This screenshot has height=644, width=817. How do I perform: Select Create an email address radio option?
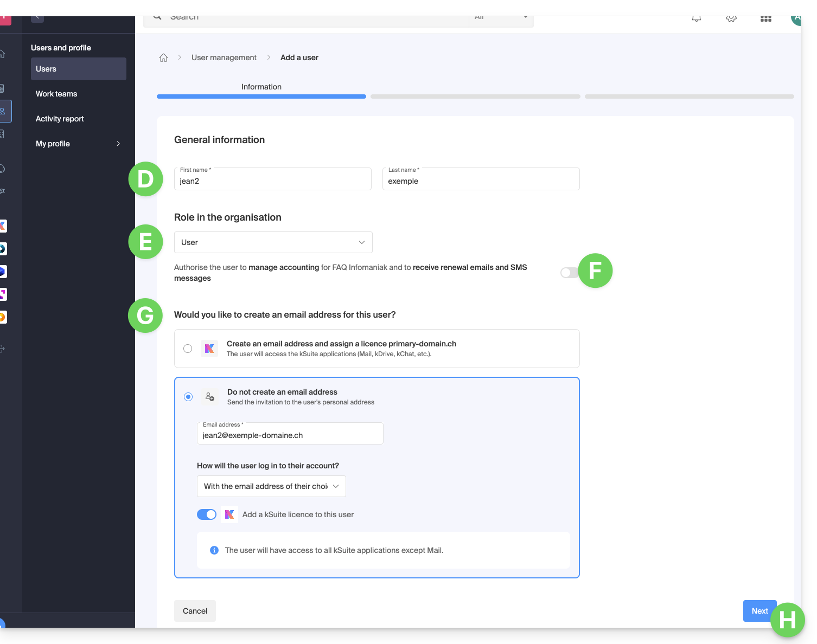click(188, 349)
